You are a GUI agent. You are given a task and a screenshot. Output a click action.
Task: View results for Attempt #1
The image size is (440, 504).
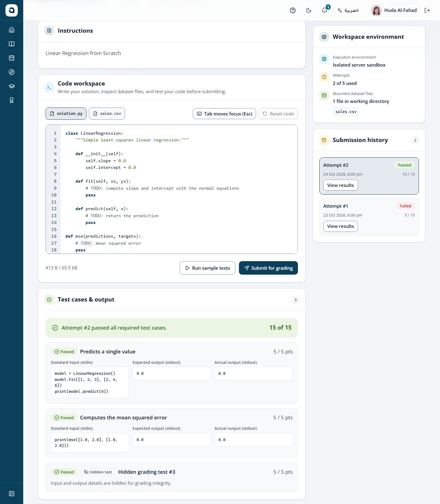pos(340,226)
